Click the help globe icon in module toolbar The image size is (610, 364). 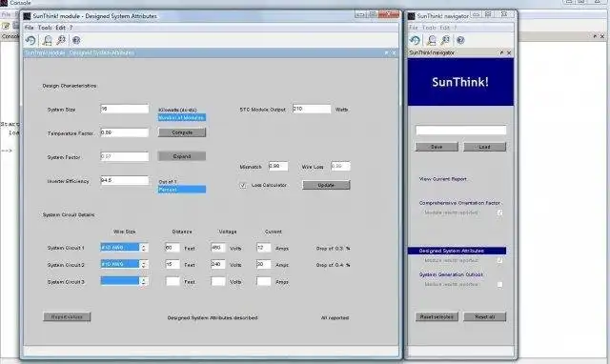pos(76,40)
